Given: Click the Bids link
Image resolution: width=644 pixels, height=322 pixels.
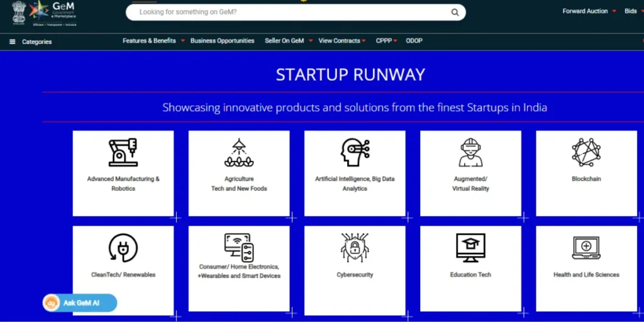Looking at the screenshot, I should (630, 11).
